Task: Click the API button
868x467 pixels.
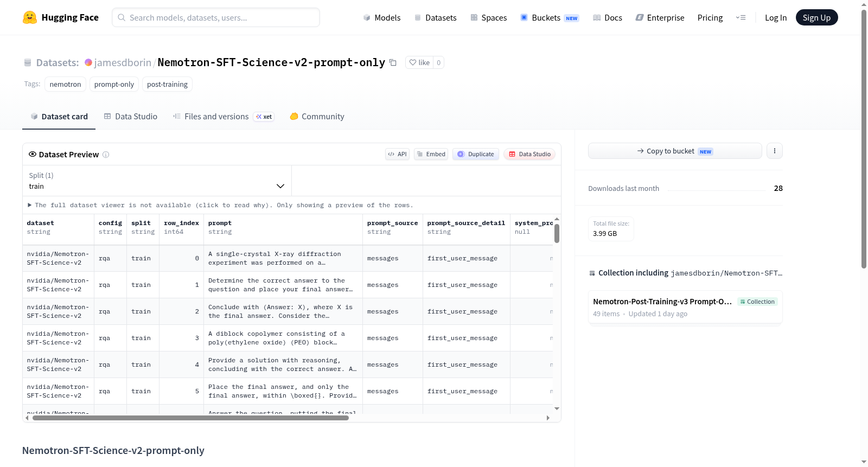Action: click(397, 154)
